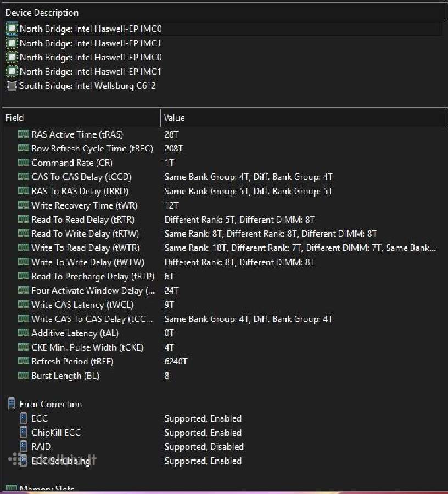Select the South Bridge chip icon

tap(12, 86)
